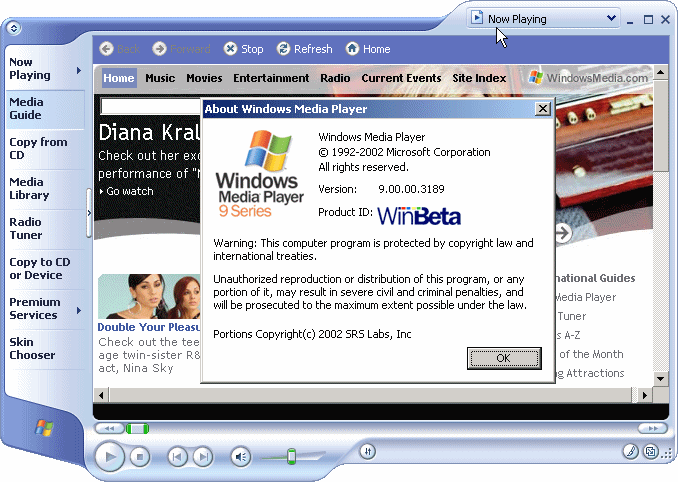Click version number 9.00.00.3189
The width and height of the screenshot is (678, 482).
[x=411, y=189]
